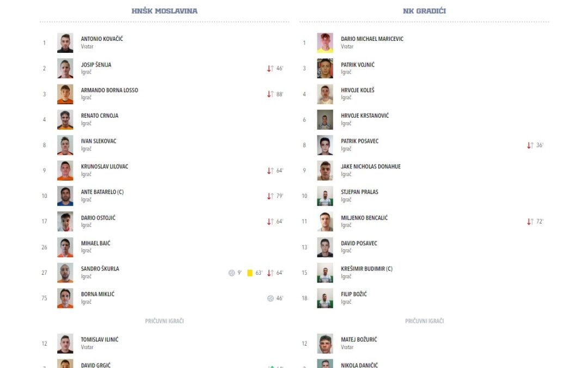Click Patrik Vojnić's player photo

[x=325, y=69]
